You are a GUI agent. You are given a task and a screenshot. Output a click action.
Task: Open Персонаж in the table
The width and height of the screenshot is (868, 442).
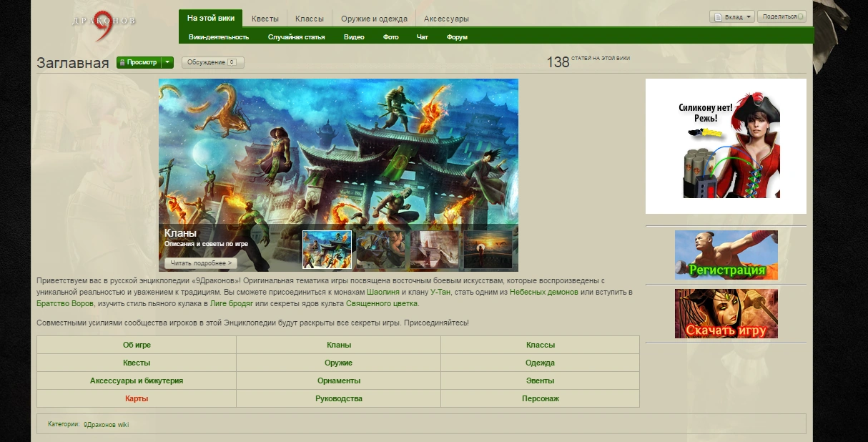(x=541, y=398)
